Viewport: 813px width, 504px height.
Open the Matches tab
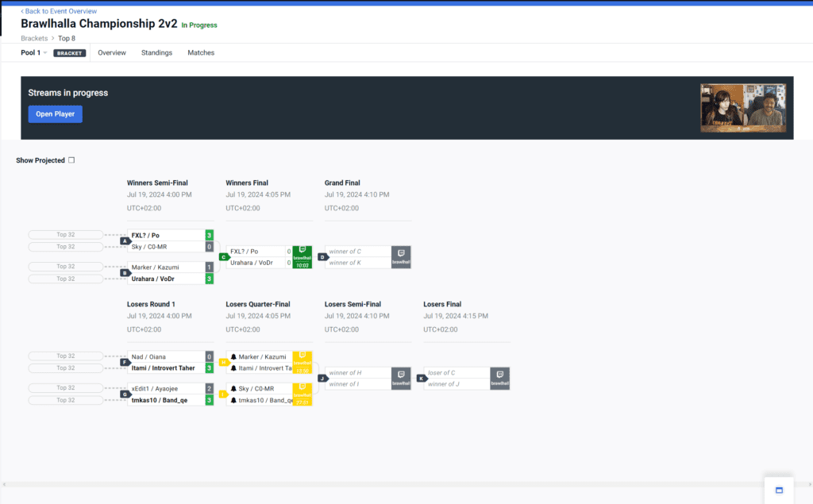pos(201,52)
